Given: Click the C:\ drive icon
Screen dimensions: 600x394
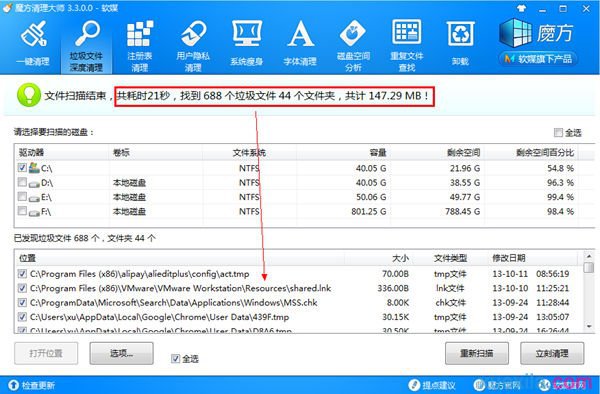Looking at the screenshot, I should coord(34,168).
